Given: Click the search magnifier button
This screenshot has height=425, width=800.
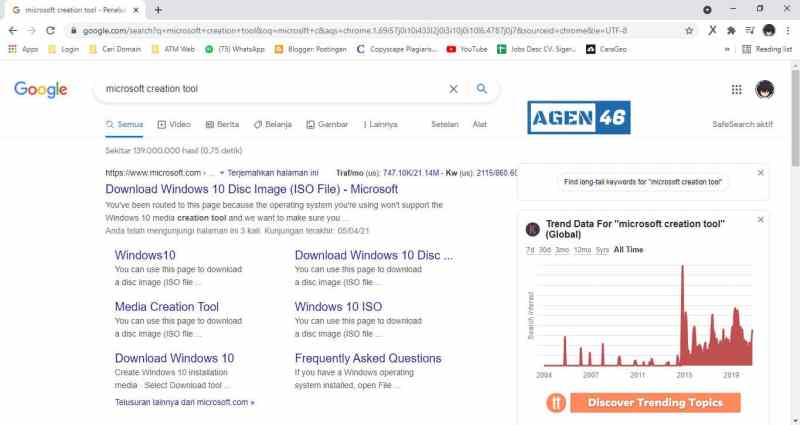Looking at the screenshot, I should tap(482, 89).
